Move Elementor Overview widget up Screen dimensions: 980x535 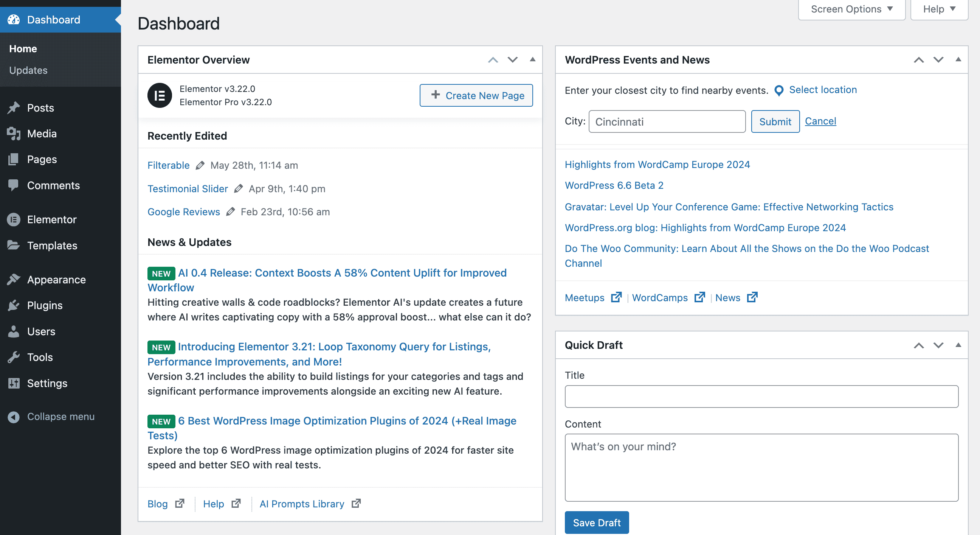493,60
